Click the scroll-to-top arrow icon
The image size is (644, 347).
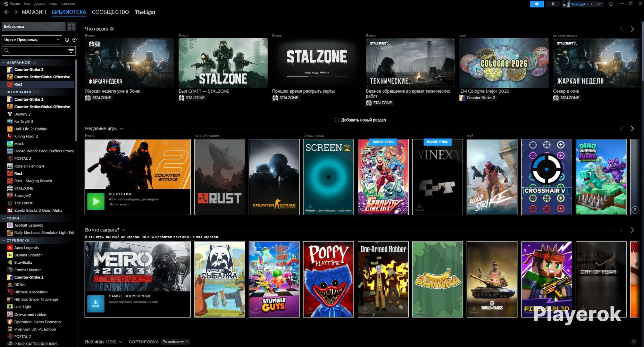(634, 342)
